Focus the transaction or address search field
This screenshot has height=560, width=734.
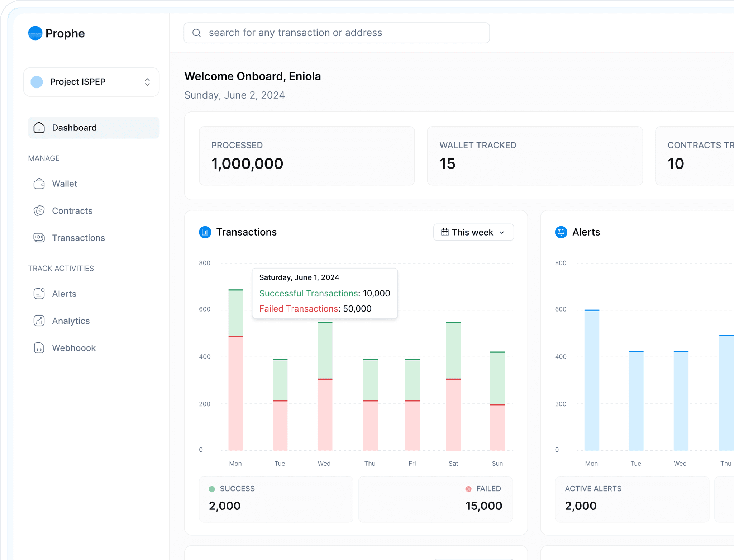tap(337, 33)
